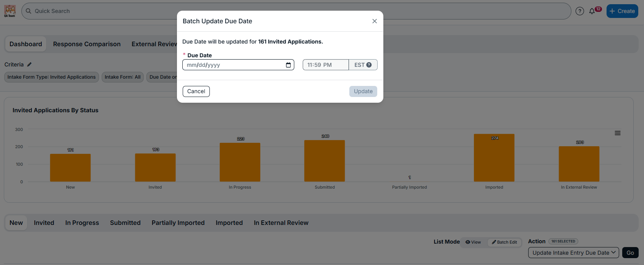Click the EST timezone label

tap(359, 65)
